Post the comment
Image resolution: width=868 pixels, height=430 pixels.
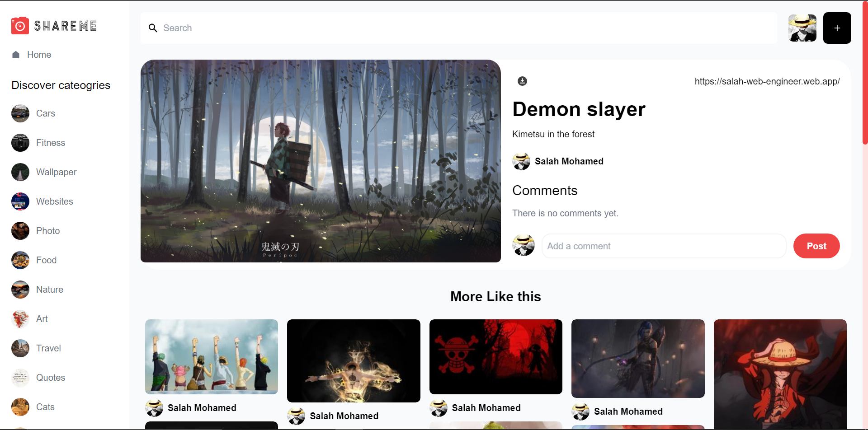pyautogui.click(x=816, y=246)
